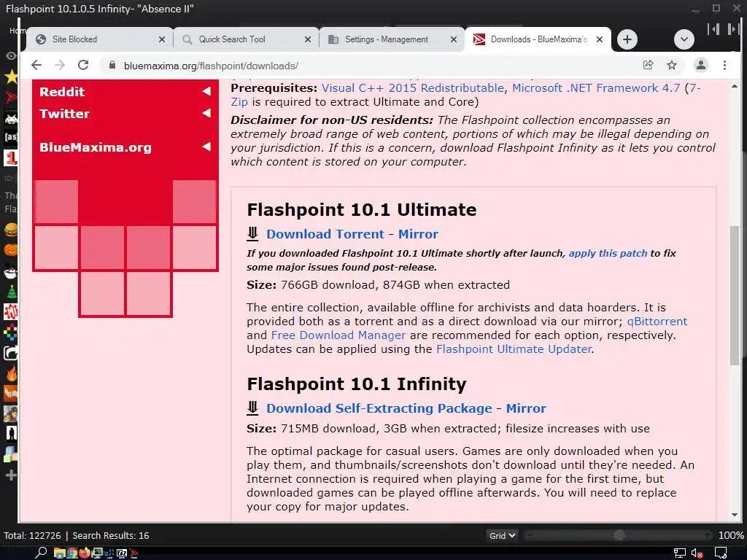
Task: Select the red Flashpoint arrow playlist icon
Action: (x=11, y=98)
